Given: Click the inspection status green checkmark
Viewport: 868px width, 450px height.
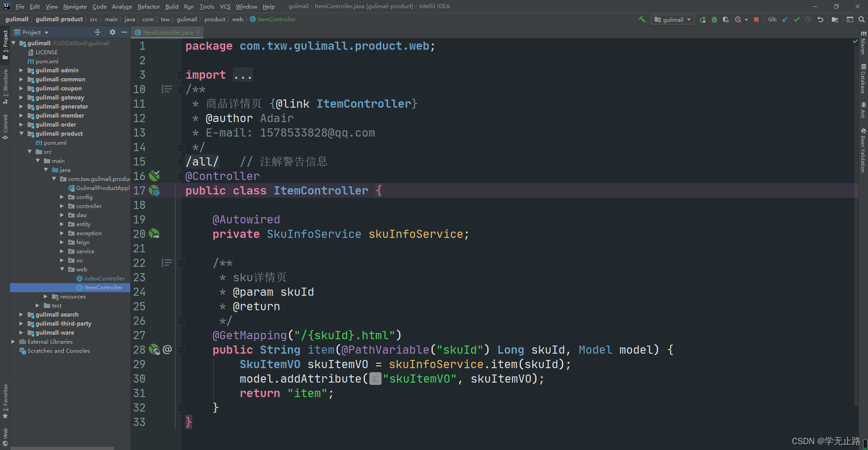Looking at the screenshot, I should tap(855, 41).
